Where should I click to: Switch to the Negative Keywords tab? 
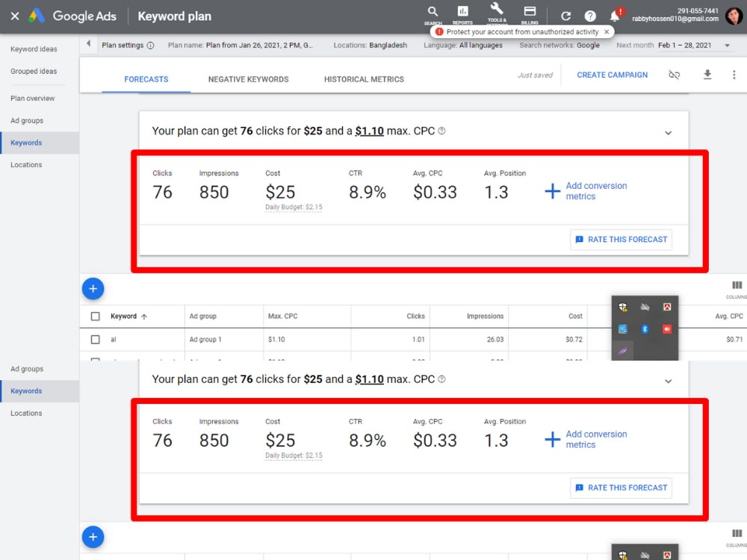pos(248,79)
